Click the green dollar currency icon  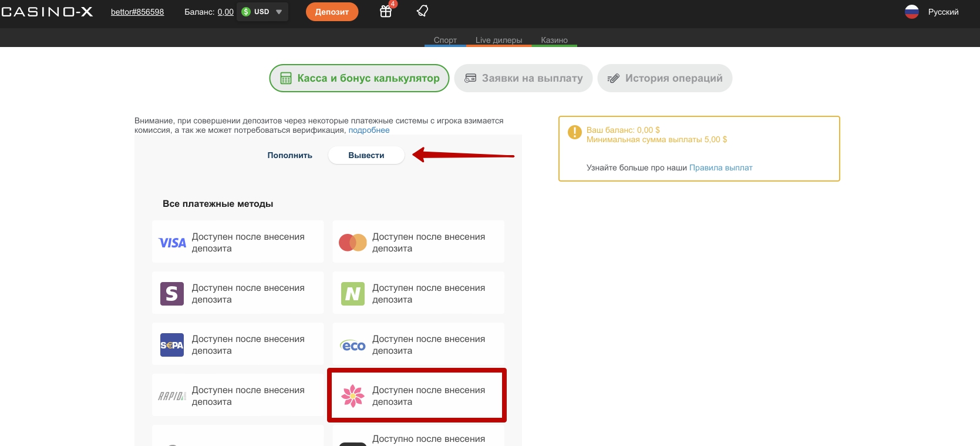(x=246, y=12)
